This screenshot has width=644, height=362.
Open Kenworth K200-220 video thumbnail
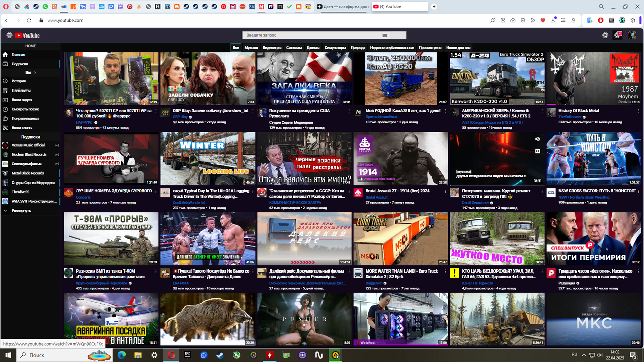coord(497,78)
